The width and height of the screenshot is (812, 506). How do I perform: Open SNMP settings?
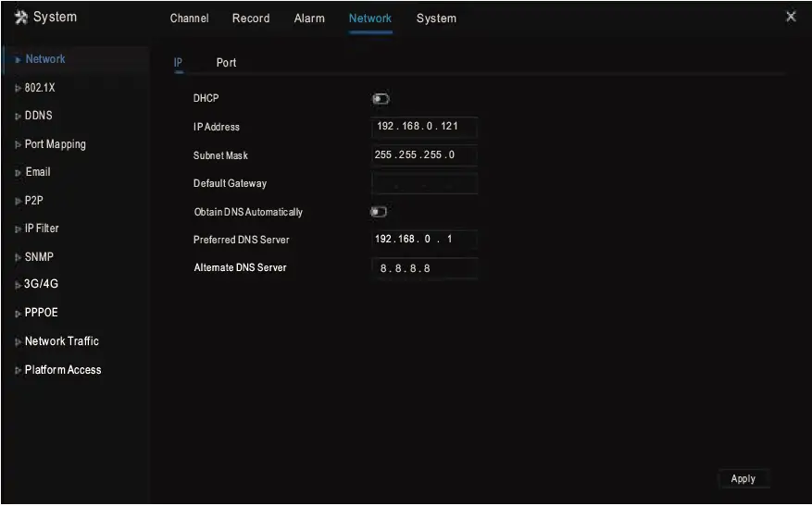(x=39, y=256)
